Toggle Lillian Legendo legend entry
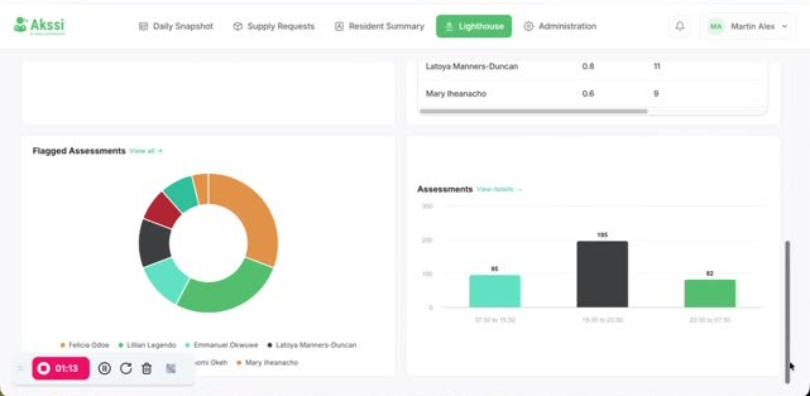Screen dimensions: 810x396 (x=147, y=345)
